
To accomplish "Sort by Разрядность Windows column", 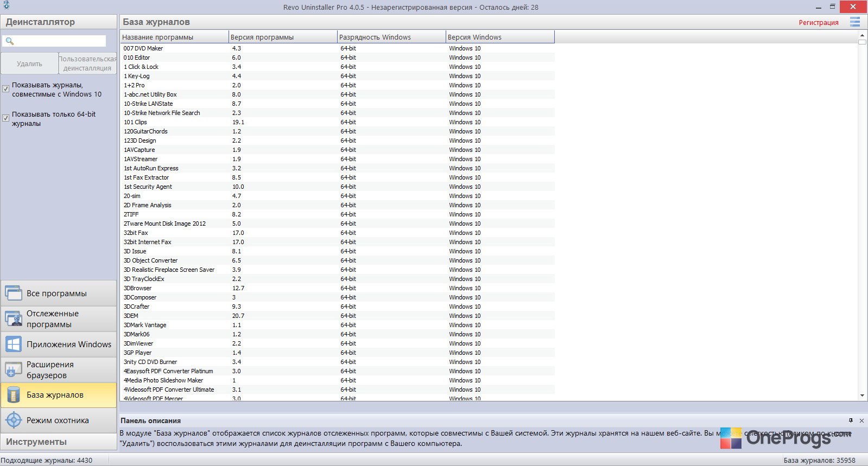I will tap(391, 37).
